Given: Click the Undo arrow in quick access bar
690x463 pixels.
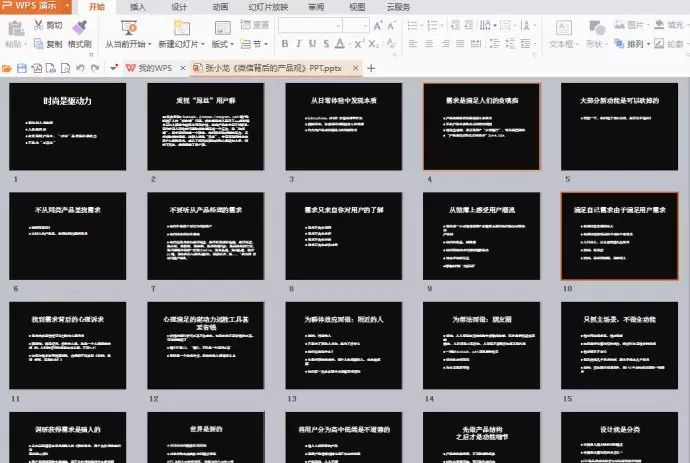Looking at the screenshot, I should 80,68.
